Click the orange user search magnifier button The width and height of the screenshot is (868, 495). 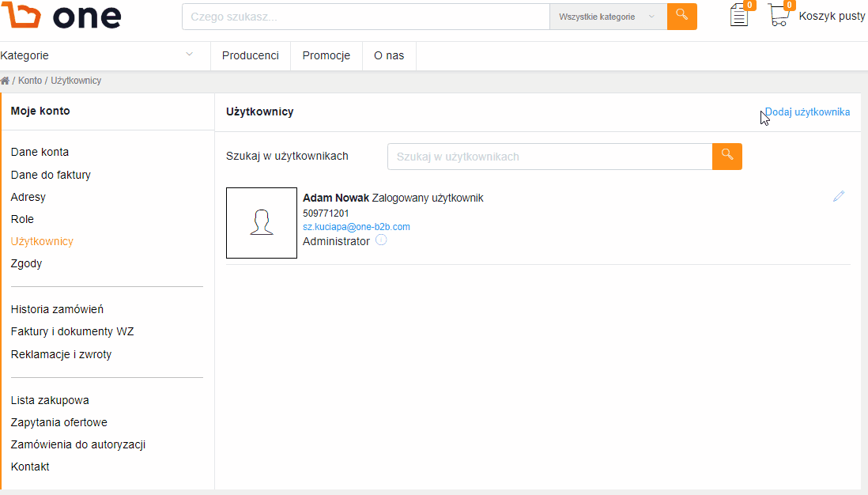pyautogui.click(x=727, y=156)
